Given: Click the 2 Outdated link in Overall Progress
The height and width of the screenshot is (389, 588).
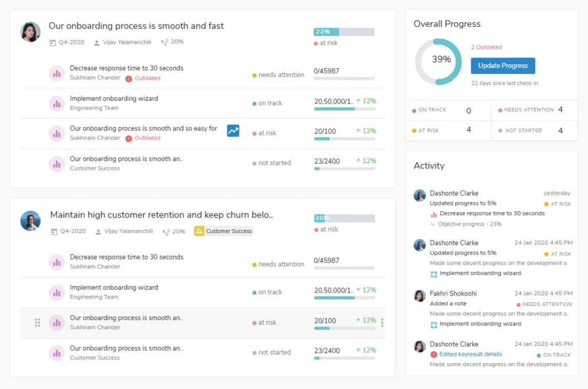Looking at the screenshot, I should 486,47.
